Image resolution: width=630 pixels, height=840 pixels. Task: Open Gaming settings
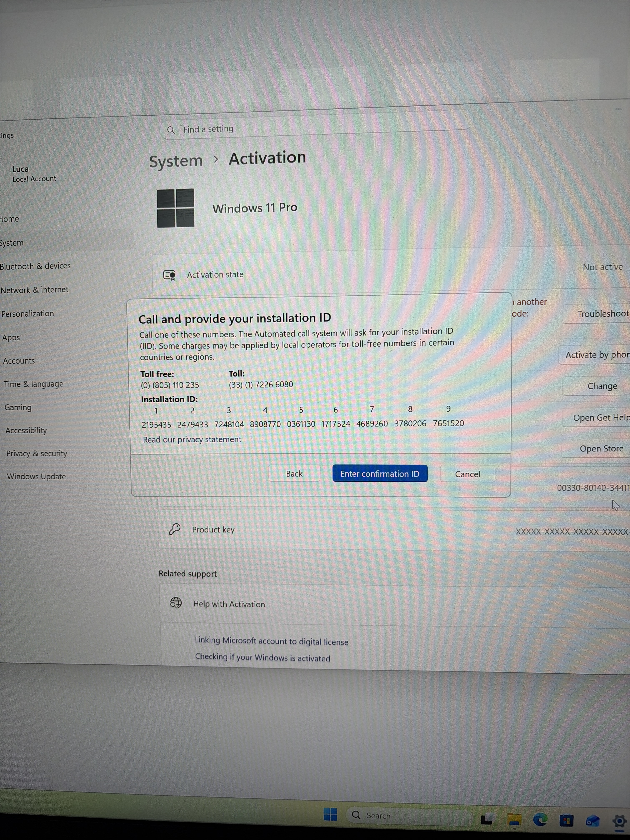18,407
